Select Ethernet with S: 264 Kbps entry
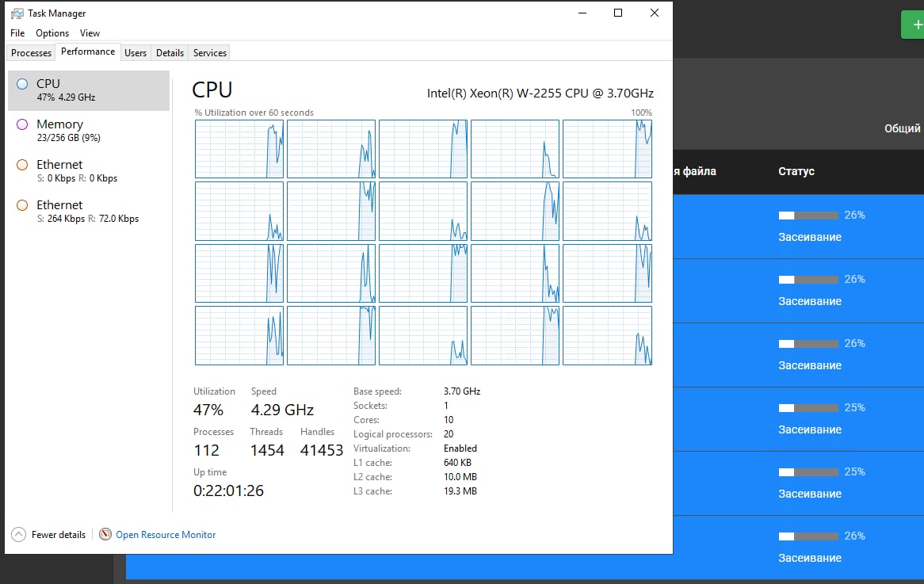The width and height of the screenshot is (924, 584). (x=89, y=211)
